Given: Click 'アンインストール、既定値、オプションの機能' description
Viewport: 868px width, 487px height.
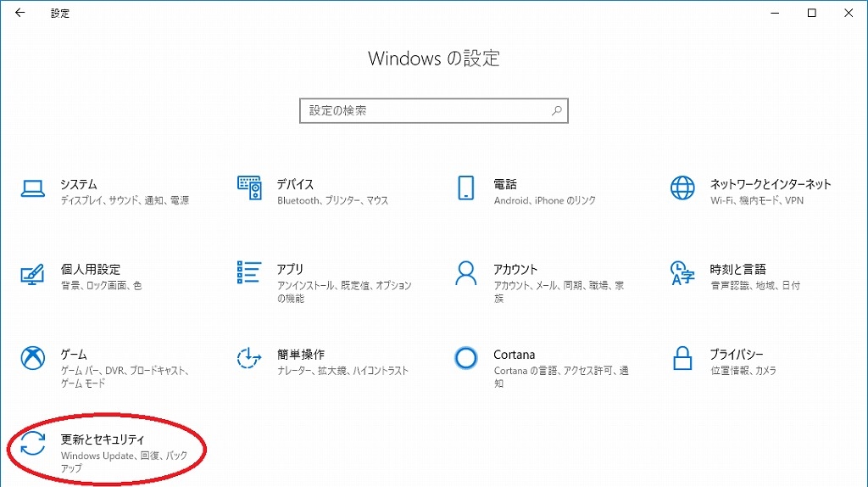Looking at the screenshot, I should 344,291.
